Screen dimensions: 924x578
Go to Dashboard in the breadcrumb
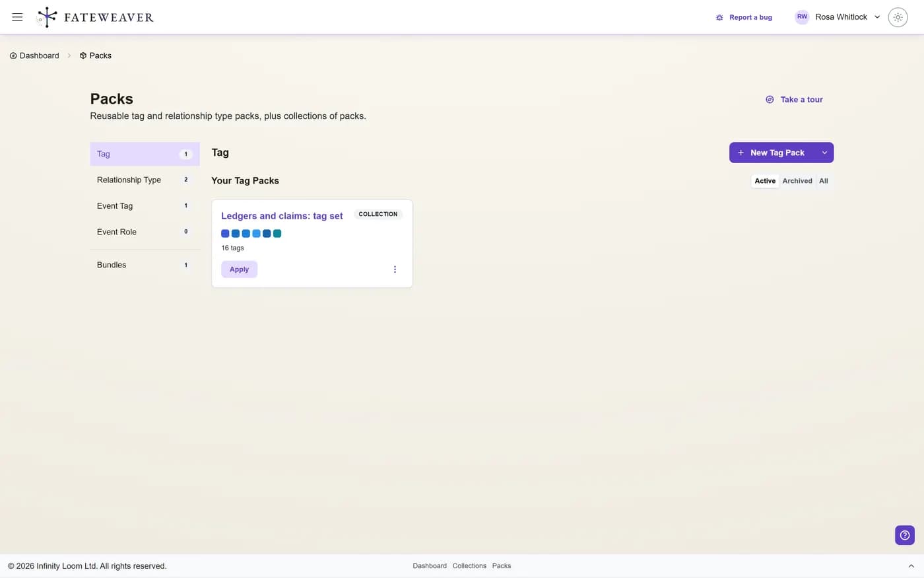pyautogui.click(x=34, y=55)
